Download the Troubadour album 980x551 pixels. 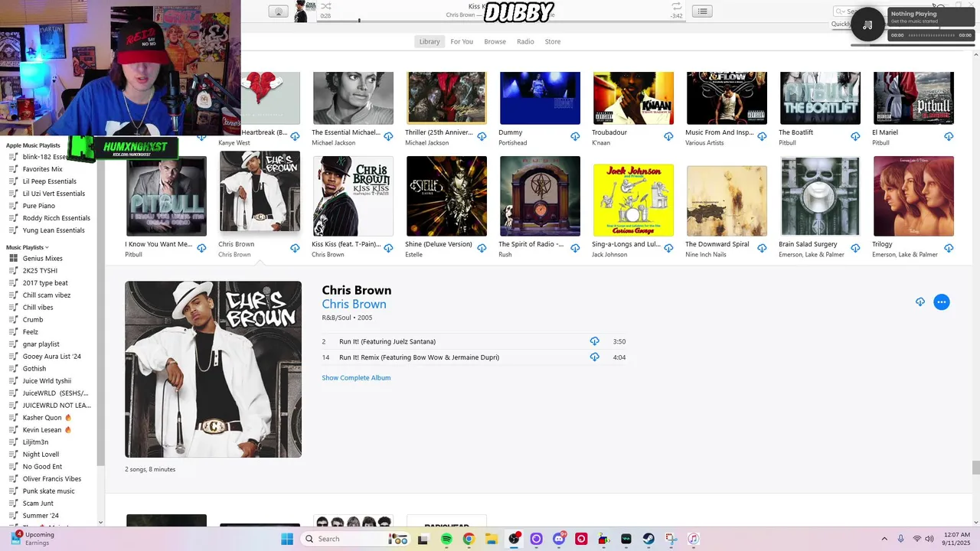click(x=668, y=136)
